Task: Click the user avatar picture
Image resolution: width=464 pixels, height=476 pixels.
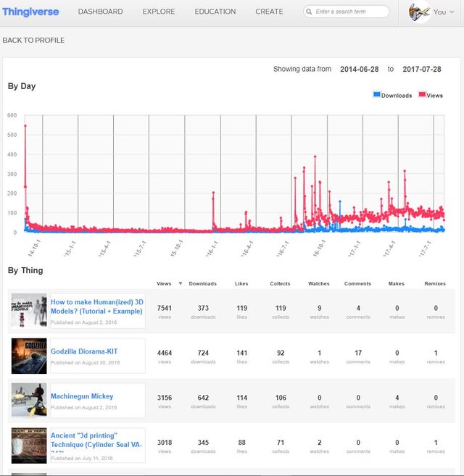Action: [419, 12]
